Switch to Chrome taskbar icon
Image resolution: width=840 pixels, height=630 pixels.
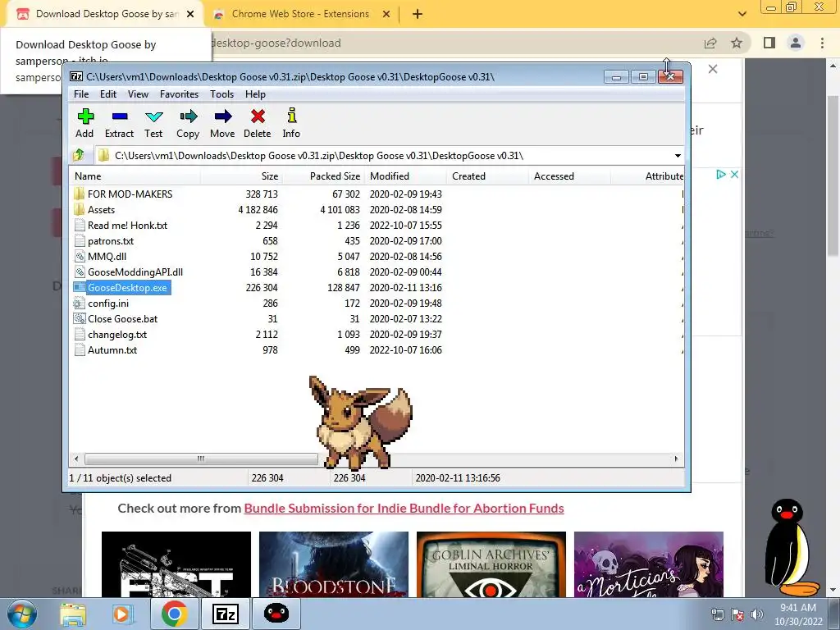pos(174,614)
